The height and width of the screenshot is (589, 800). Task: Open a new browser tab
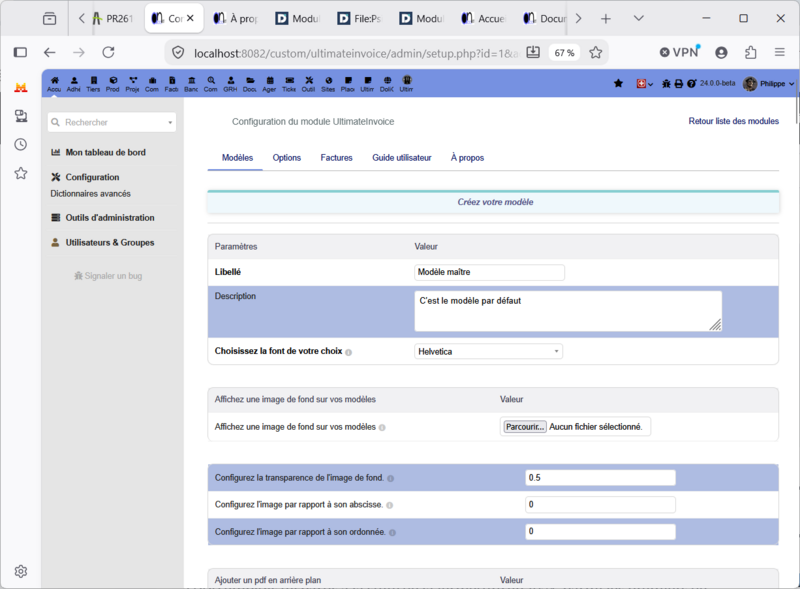(606, 19)
